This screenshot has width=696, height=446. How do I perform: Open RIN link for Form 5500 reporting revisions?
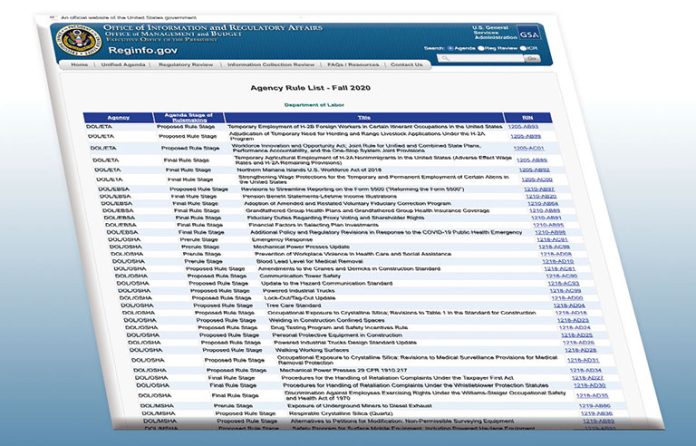[x=539, y=189]
